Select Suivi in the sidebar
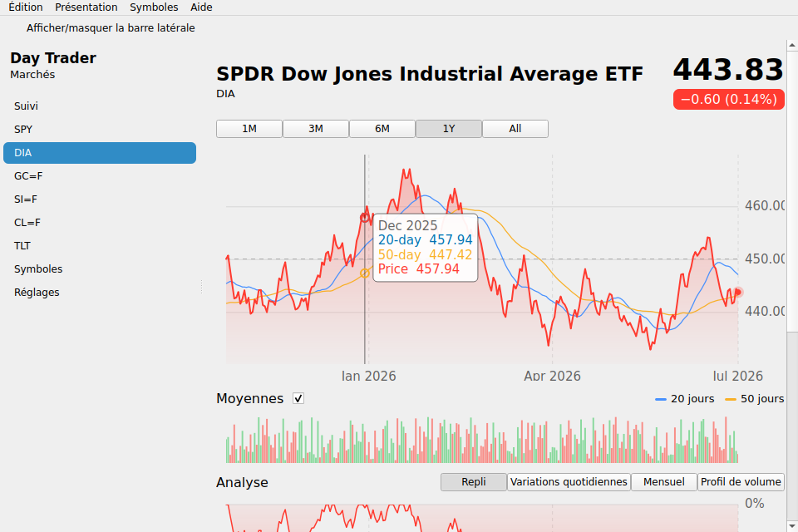The height and width of the screenshot is (532, 798). tap(100, 106)
